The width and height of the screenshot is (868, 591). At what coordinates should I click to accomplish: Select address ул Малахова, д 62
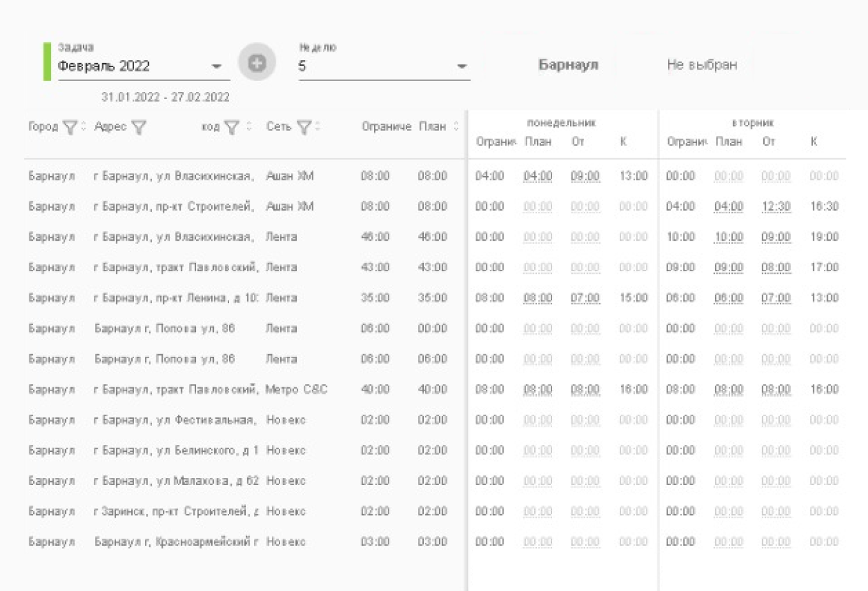pyautogui.click(x=176, y=481)
